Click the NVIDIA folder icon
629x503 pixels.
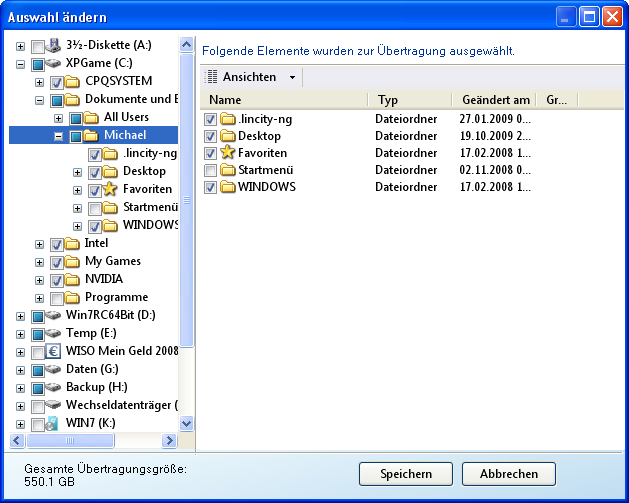pos(72,280)
